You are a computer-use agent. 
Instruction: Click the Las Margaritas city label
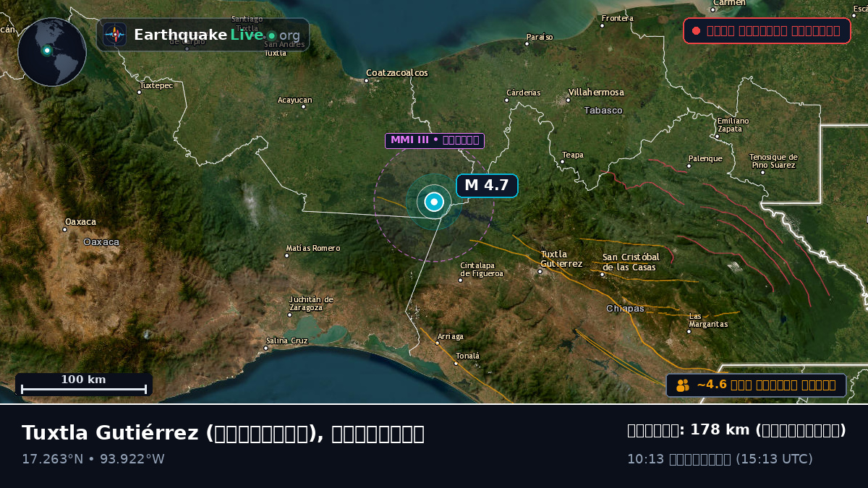(x=708, y=320)
